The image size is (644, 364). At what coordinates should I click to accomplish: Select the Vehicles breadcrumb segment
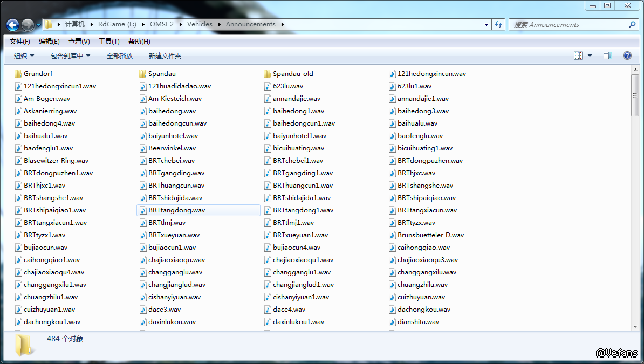click(200, 24)
